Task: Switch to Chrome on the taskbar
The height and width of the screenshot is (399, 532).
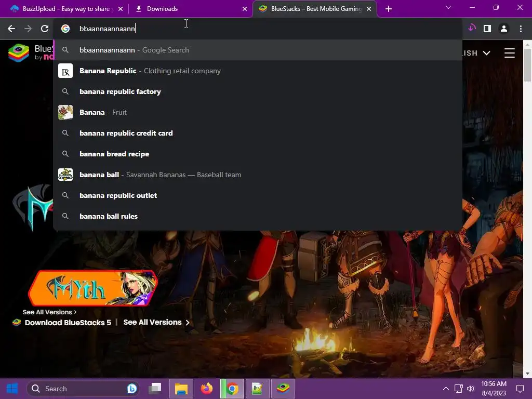Action: [232, 389]
